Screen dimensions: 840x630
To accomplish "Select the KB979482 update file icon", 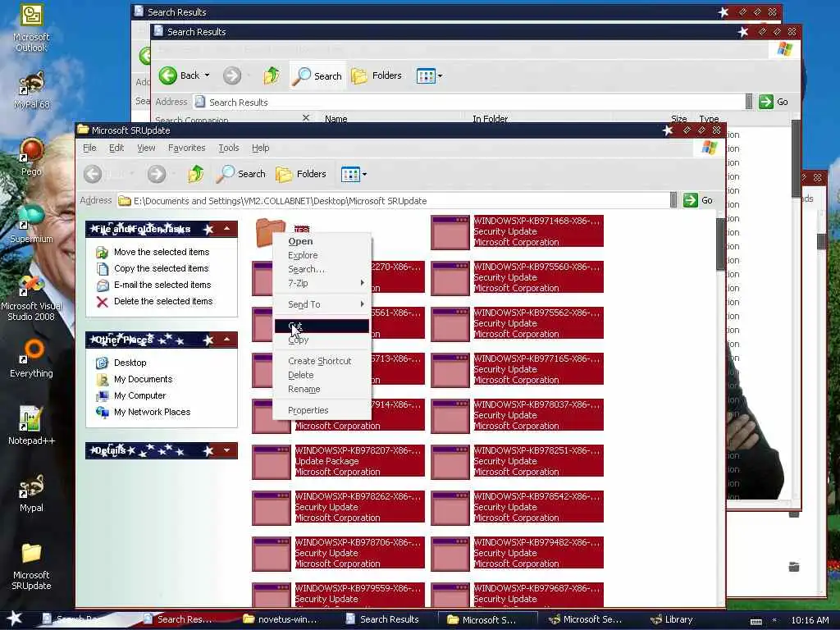I will (x=450, y=554).
